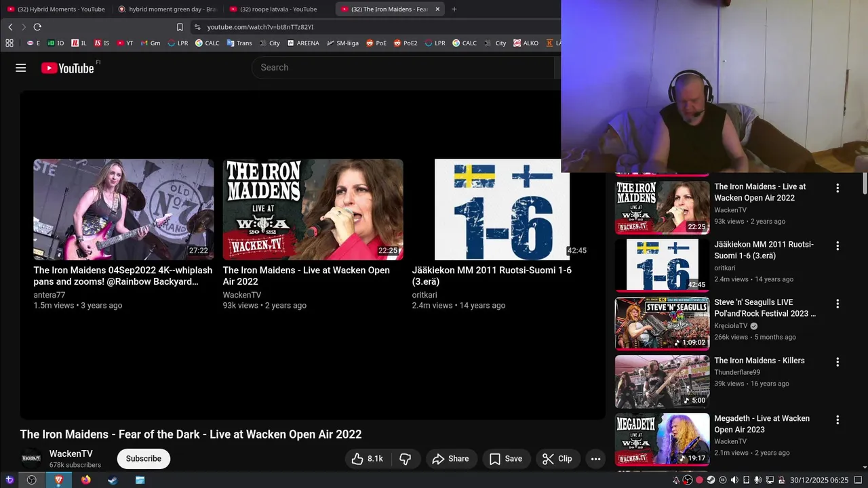Open site settings icon in address bar
This screenshot has height=488, width=868.
(197, 27)
